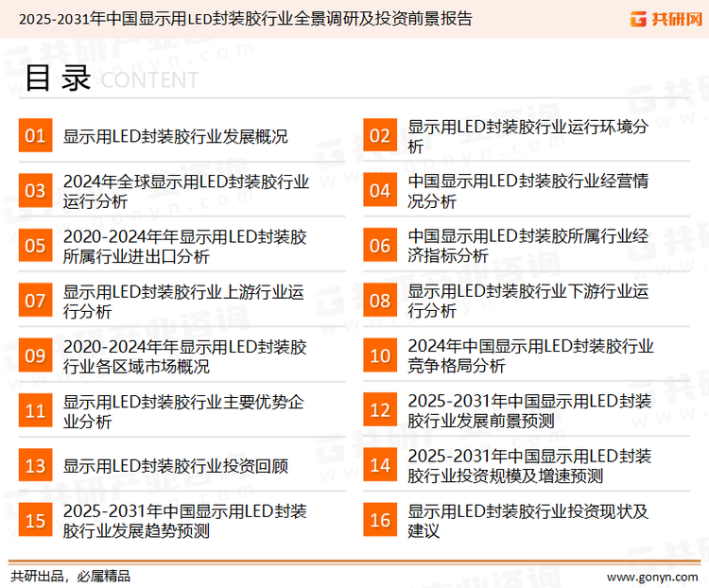The width and height of the screenshot is (709, 588).
Task: Click the orange 16 chapter number box
Action: 380,520
